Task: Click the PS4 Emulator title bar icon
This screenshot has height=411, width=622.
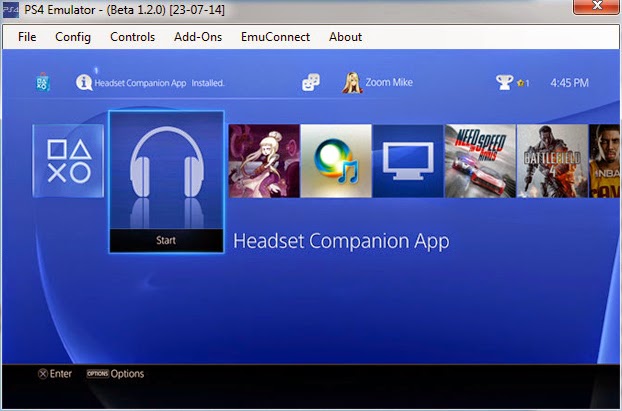Action: pos(10,10)
